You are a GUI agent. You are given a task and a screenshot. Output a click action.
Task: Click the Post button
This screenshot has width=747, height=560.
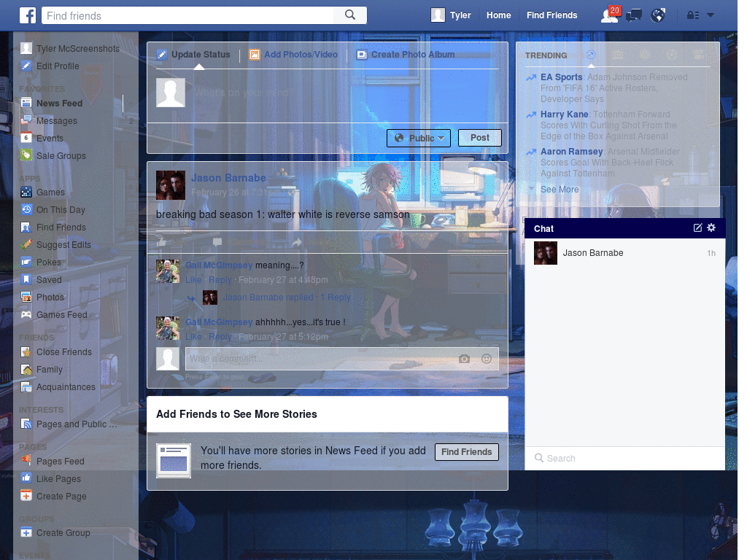click(x=480, y=138)
